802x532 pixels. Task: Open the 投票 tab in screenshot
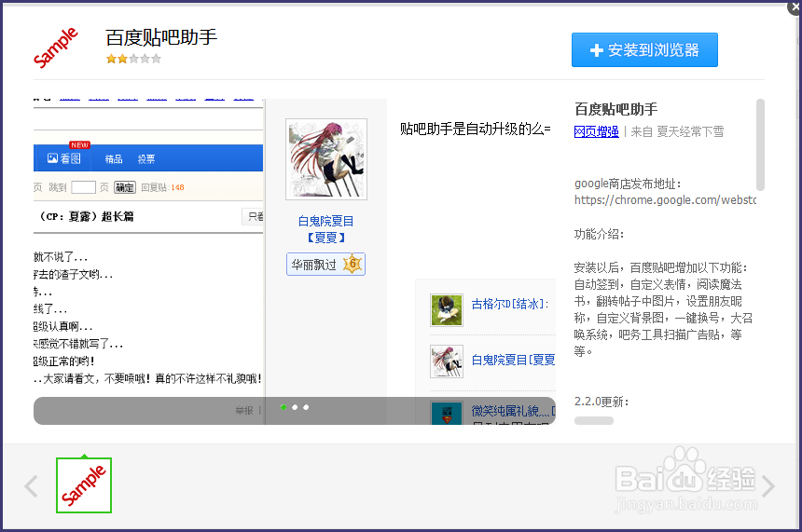[x=146, y=159]
